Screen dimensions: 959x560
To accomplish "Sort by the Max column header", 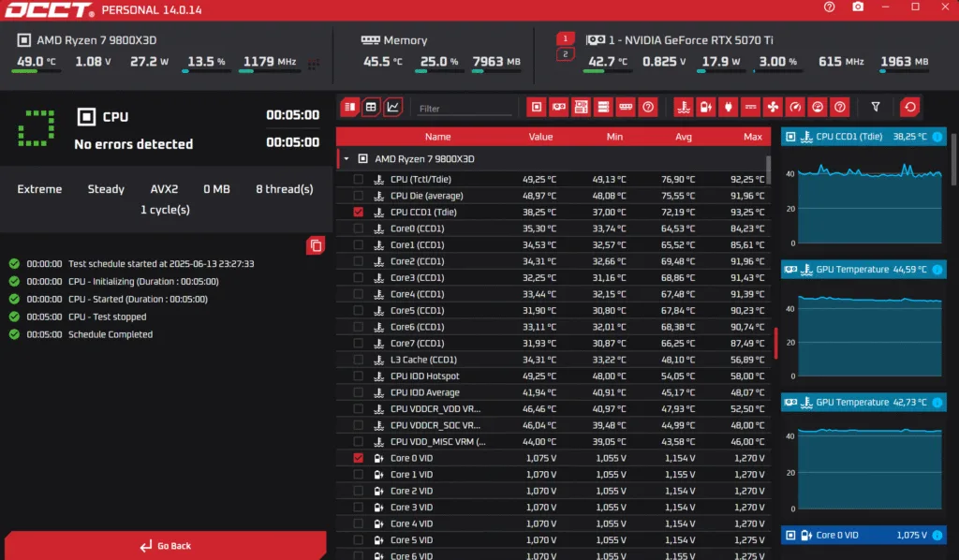I will 753,137.
